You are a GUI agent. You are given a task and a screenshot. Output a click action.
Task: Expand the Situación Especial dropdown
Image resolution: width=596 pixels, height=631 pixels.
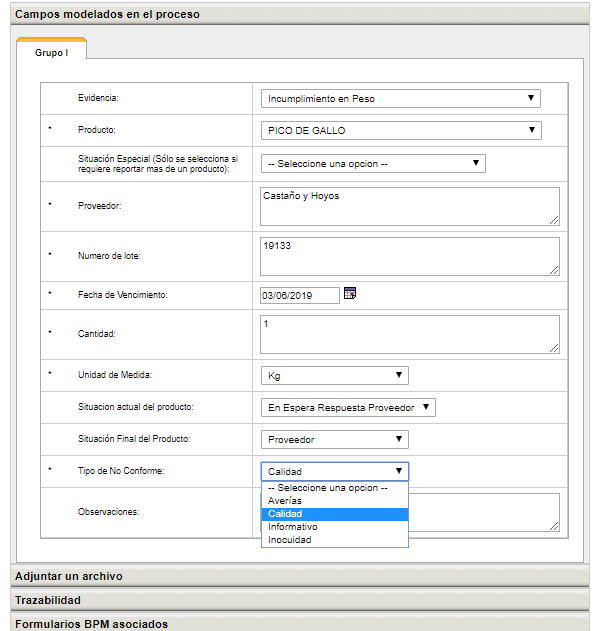[x=373, y=163]
